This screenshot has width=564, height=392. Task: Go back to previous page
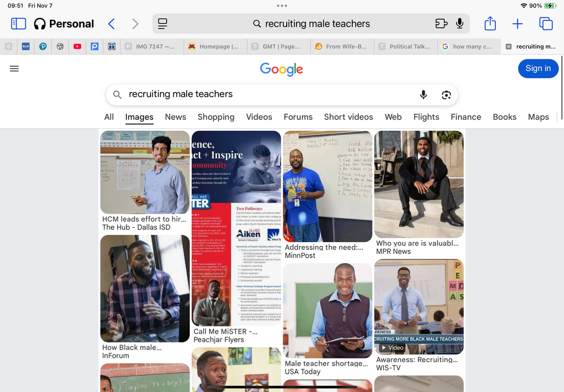(x=112, y=24)
